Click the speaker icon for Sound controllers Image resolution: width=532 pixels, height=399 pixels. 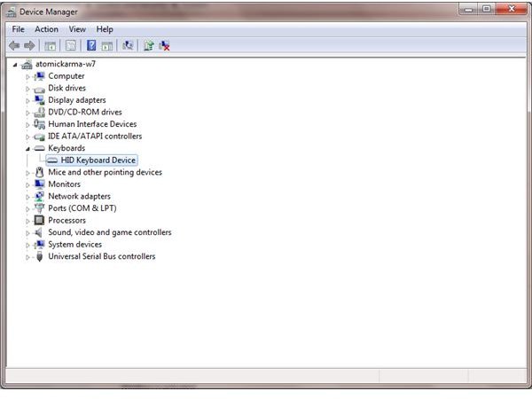point(39,232)
